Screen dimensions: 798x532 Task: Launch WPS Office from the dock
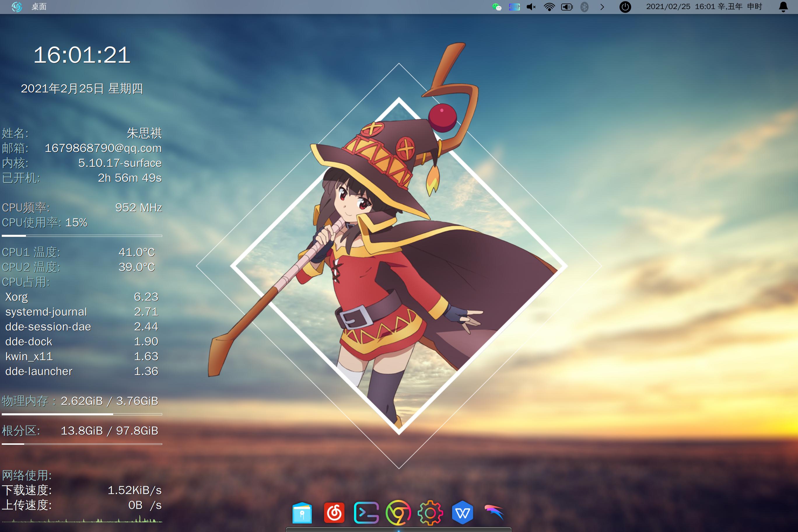click(463, 513)
